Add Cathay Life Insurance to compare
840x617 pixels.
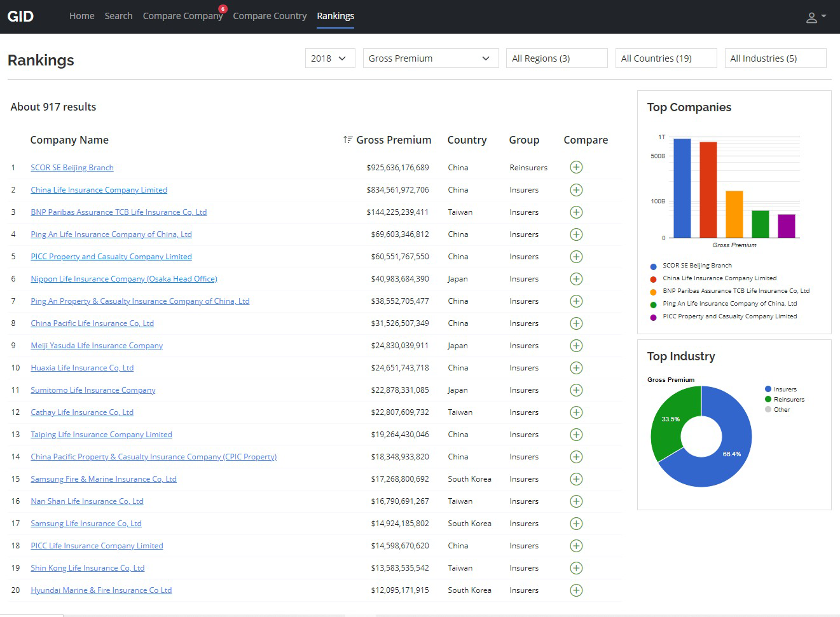576,412
